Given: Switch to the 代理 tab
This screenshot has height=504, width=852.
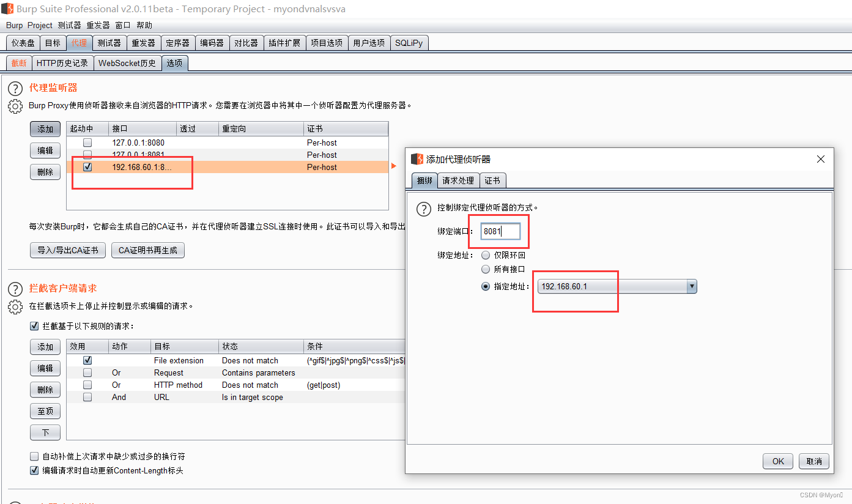Looking at the screenshot, I should pyautogui.click(x=79, y=43).
